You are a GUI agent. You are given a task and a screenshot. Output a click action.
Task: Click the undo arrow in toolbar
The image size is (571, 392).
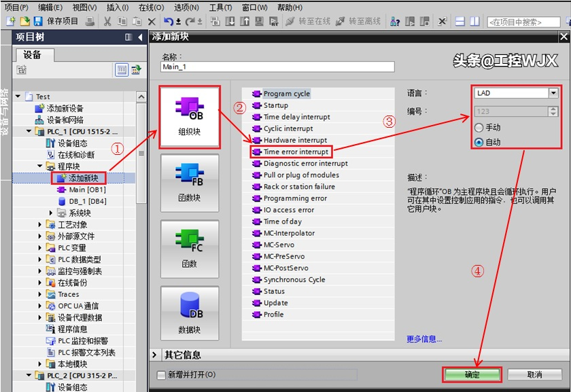click(x=168, y=22)
